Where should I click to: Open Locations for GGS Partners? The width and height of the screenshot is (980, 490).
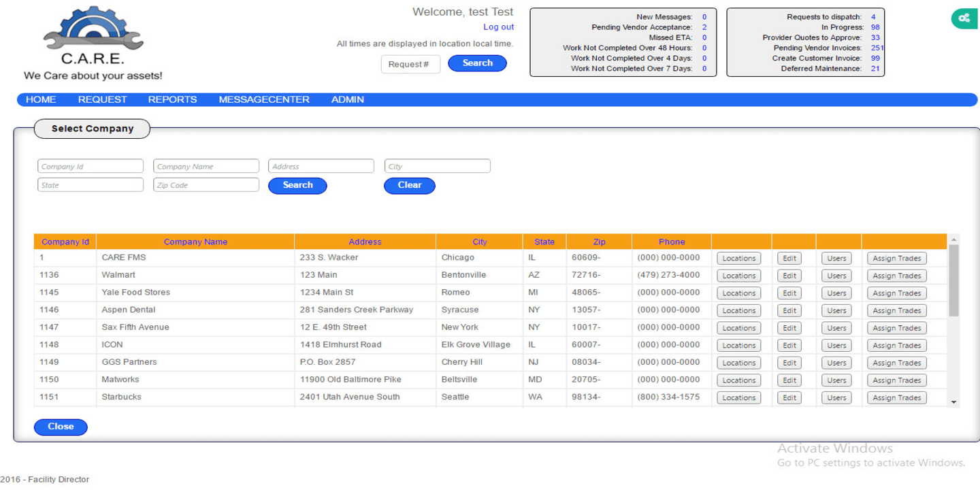pyautogui.click(x=739, y=363)
